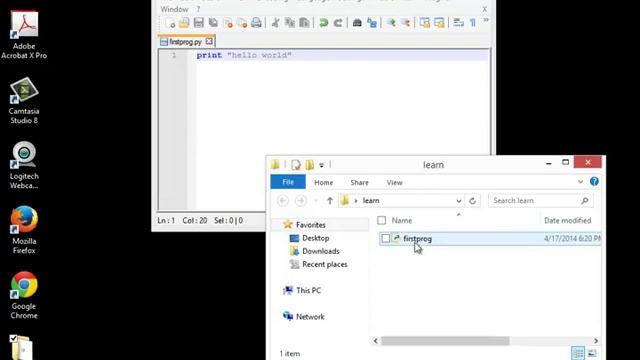Click the "hello world" string in the editor
This screenshot has width=640, height=360.
click(x=259, y=55)
